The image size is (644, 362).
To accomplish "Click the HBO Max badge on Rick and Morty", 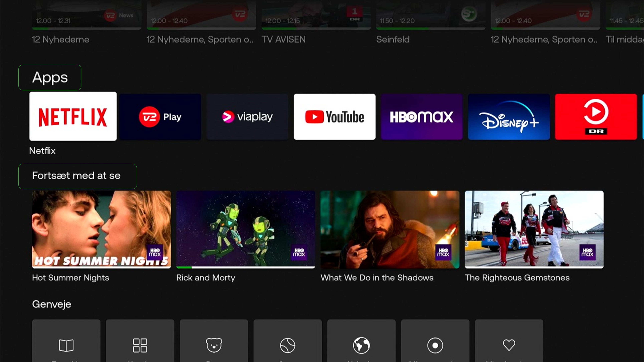I will coord(299,252).
